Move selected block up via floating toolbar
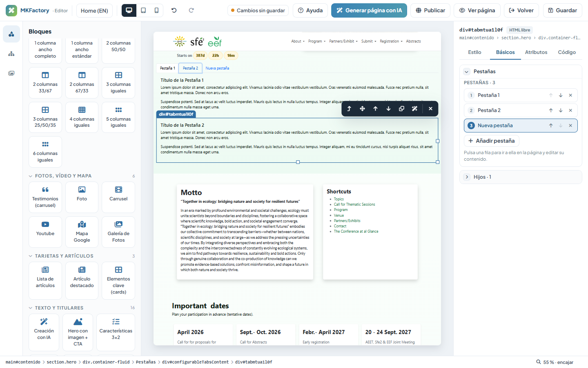 pyautogui.click(x=375, y=109)
